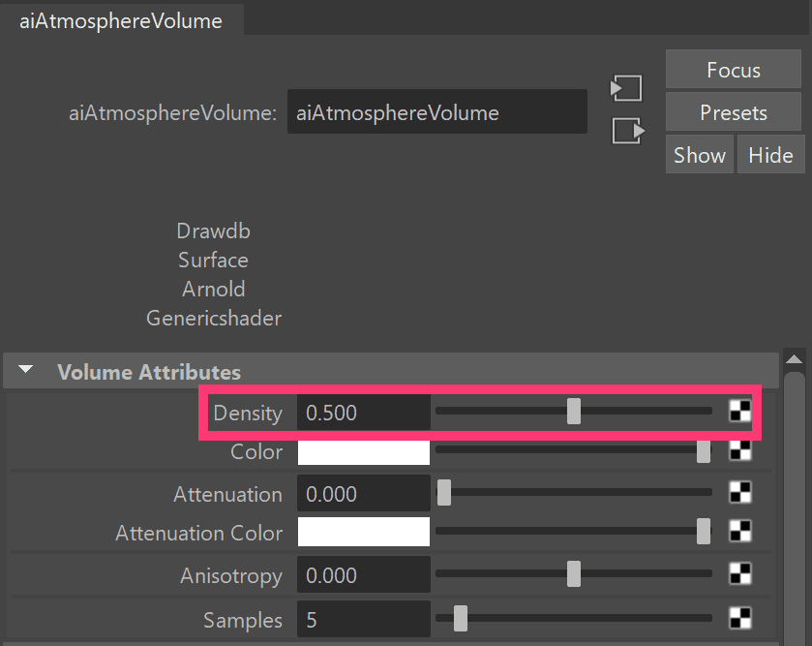812x646 pixels.
Task: Click the Density attribute label
Action: tap(248, 414)
